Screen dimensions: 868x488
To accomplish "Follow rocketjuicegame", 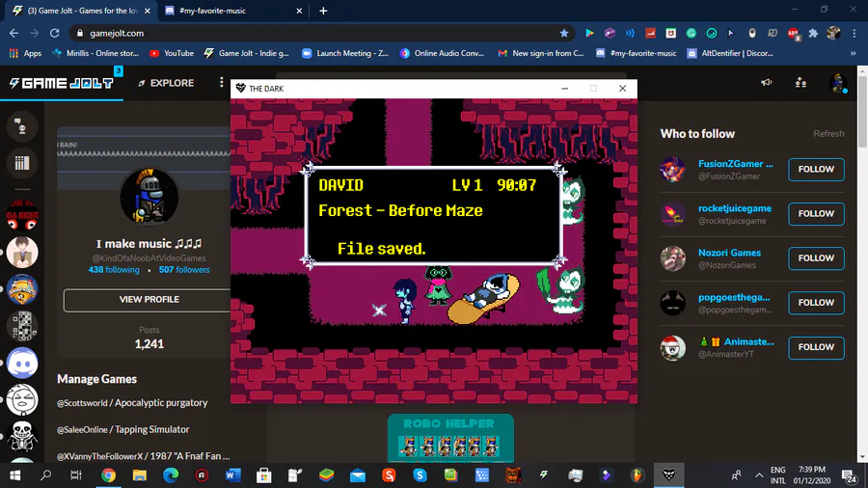I will point(816,213).
